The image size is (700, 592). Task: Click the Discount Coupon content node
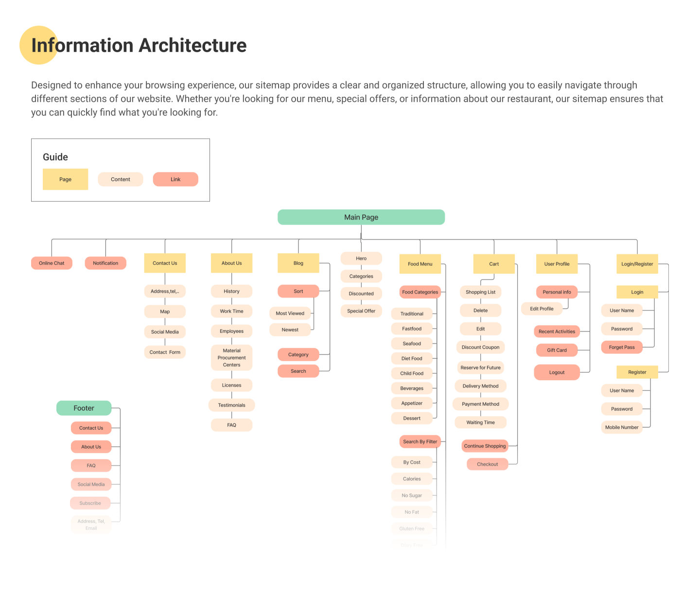[480, 347]
